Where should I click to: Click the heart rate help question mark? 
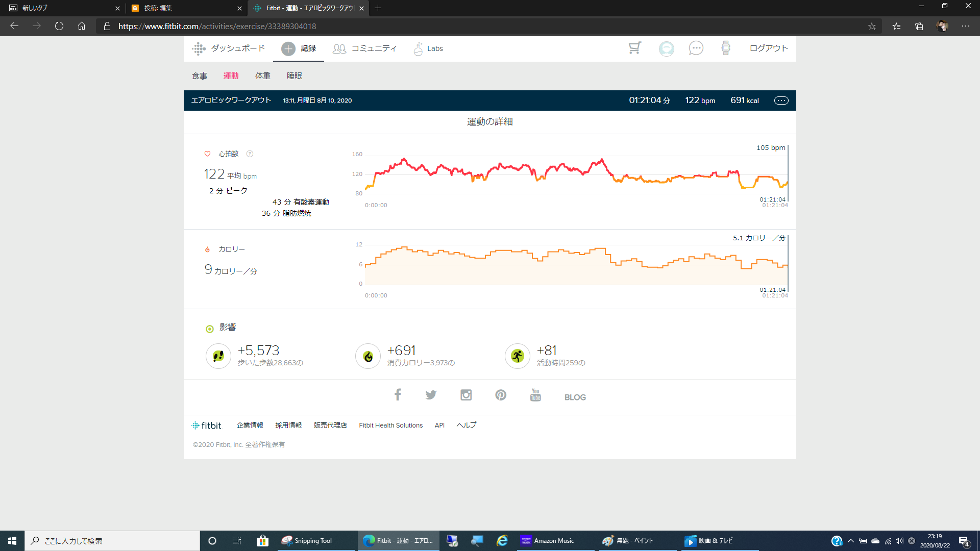click(250, 154)
